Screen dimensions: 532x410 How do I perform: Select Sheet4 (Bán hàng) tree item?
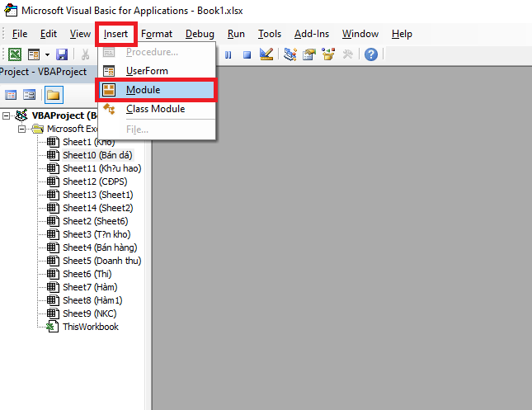100,247
